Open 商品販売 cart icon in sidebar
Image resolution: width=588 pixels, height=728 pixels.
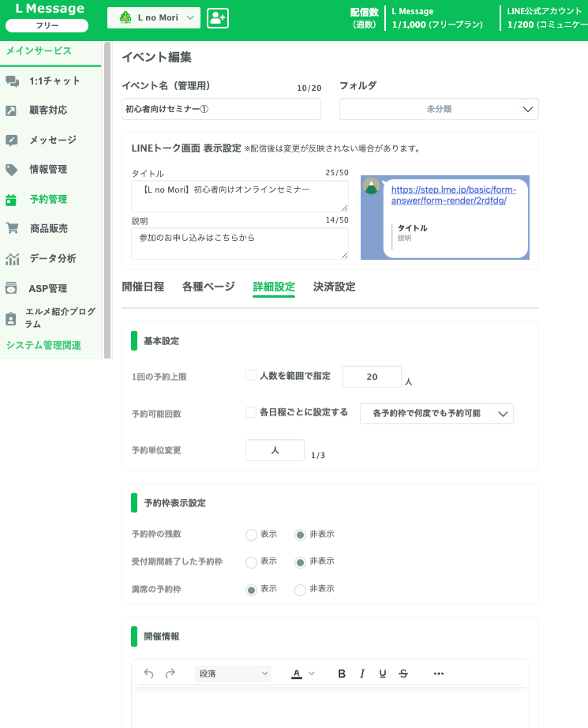(x=12, y=229)
